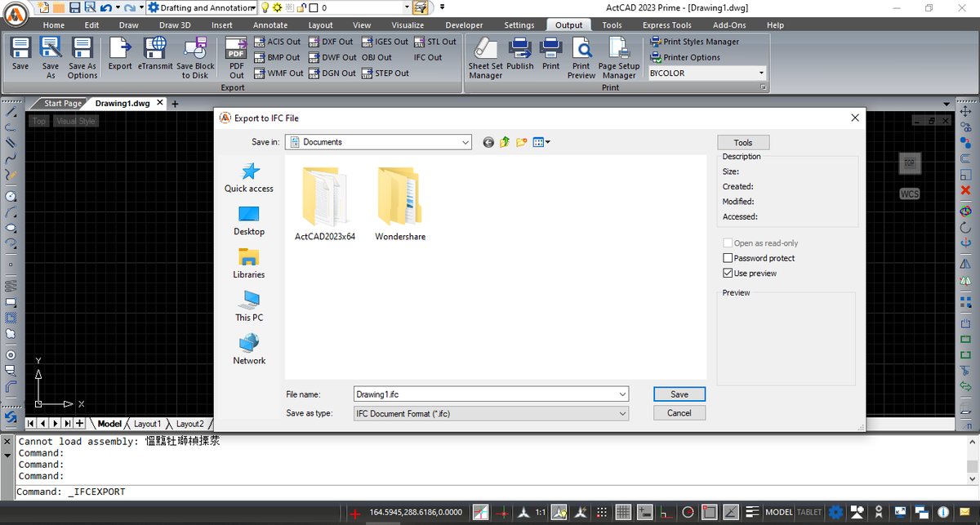This screenshot has height=525, width=980.
Task: Click the Create New Folder icon in dialog
Action: pyautogui.click(x=522, y=142)
